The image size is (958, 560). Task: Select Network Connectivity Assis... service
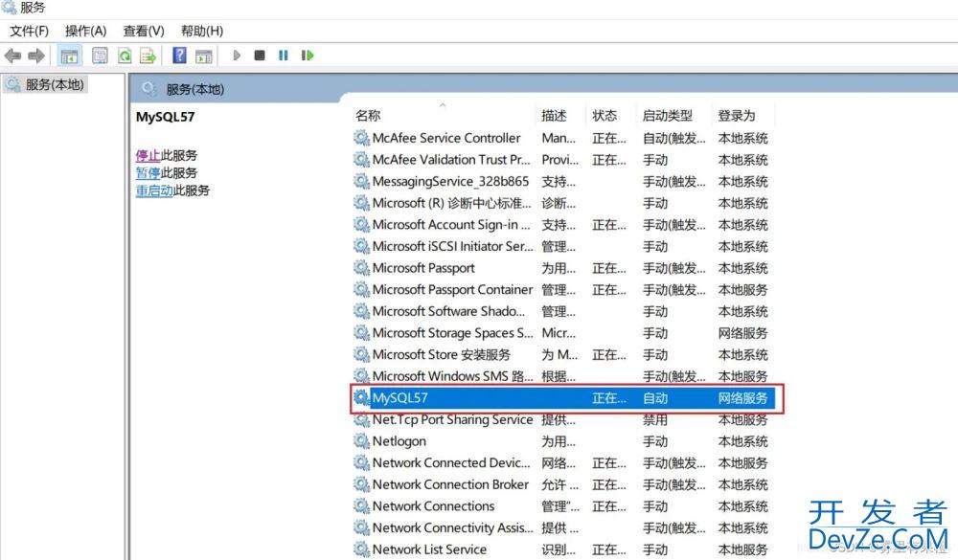[x=453, y=527]
